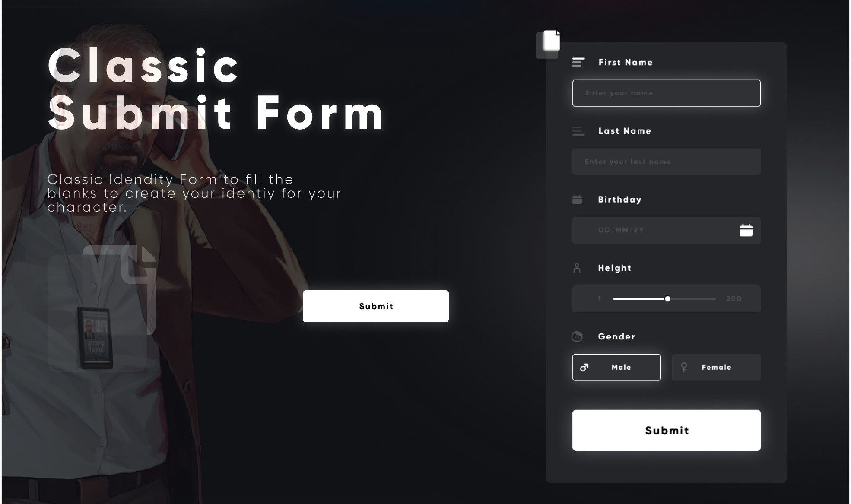Focus the First Name input field
Image resolution: width=851 pixels, height=504 pixels.
coord(667,93)
